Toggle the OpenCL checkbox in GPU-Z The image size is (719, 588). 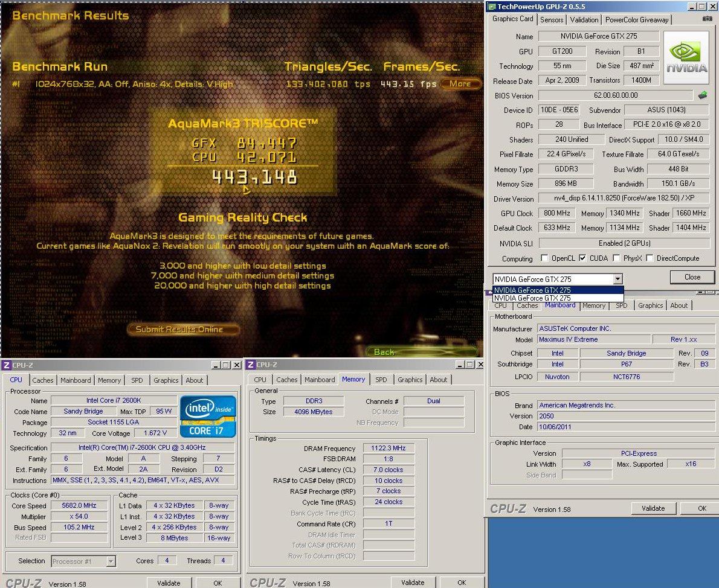[x=544, y=258]
